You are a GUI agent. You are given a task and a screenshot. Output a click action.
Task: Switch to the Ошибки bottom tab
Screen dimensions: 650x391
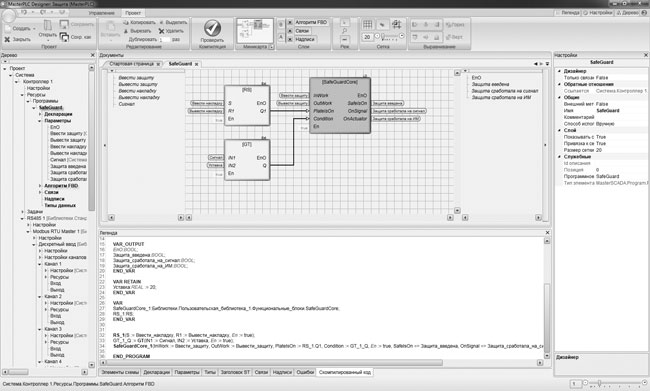[x=305, y=372]
